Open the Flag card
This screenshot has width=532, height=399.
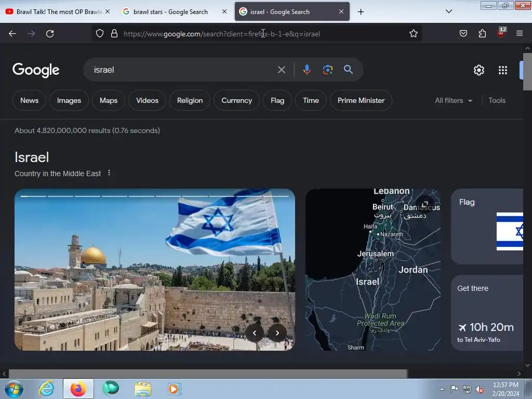coord(487,227)
